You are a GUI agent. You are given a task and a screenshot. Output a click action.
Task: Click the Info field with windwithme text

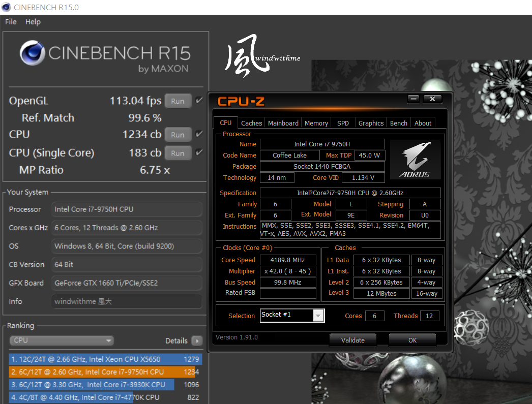coord(127,301)
